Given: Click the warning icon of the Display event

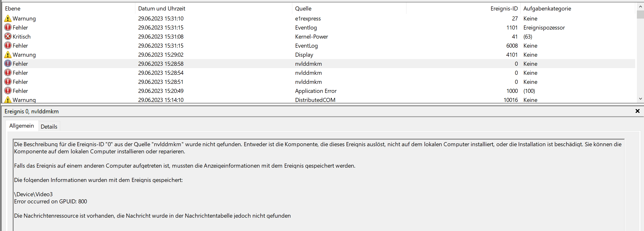Looking at the screenshot, I should click(8, 55).
